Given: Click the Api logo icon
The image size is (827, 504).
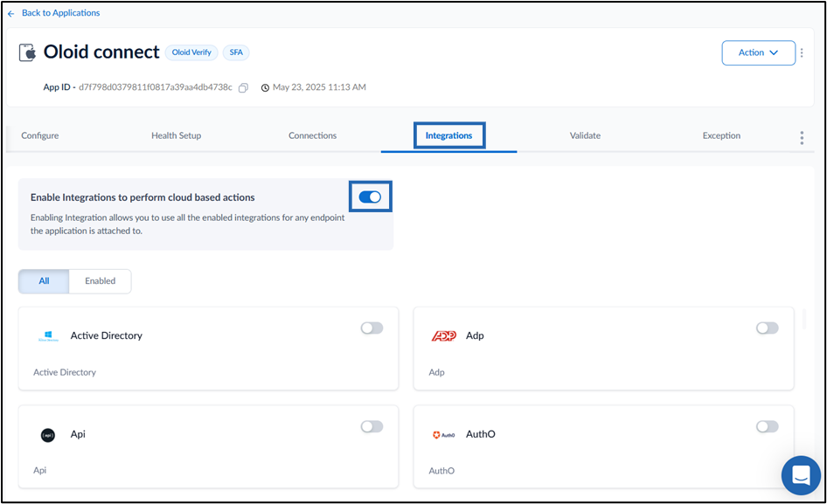Looking at the screenshot, I should 48,435.
